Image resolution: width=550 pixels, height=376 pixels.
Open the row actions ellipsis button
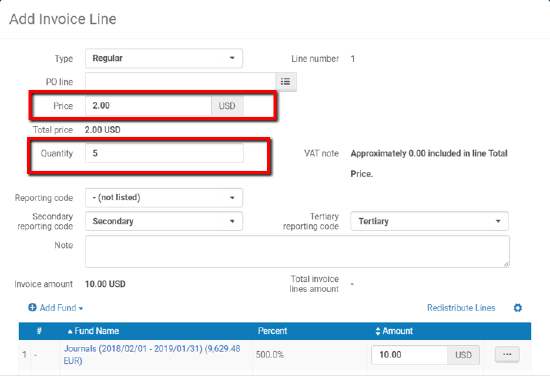pos(507,355)
